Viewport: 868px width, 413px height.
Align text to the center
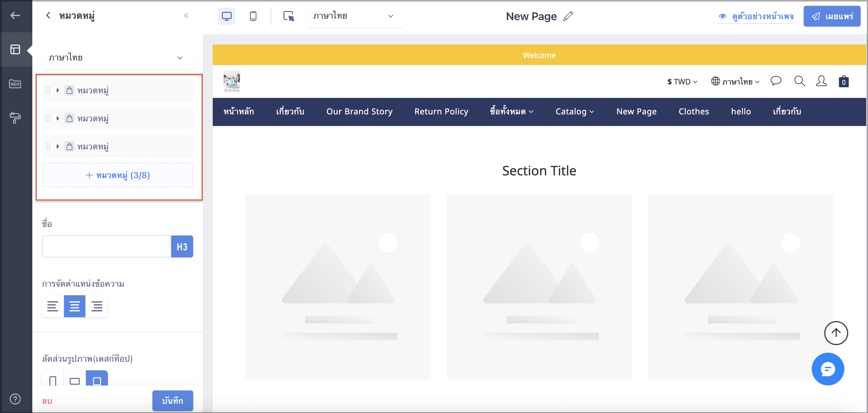[x=74, y=306]
